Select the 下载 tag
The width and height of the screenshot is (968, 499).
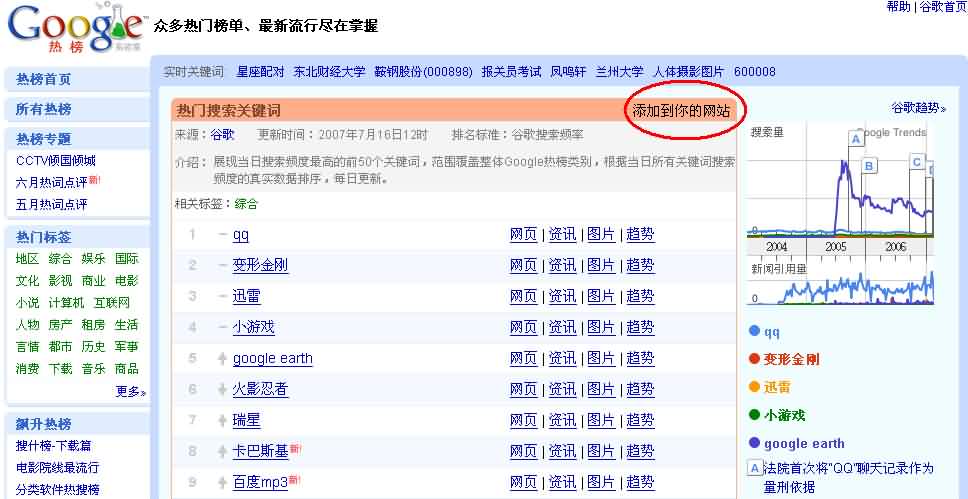point(60,369)
